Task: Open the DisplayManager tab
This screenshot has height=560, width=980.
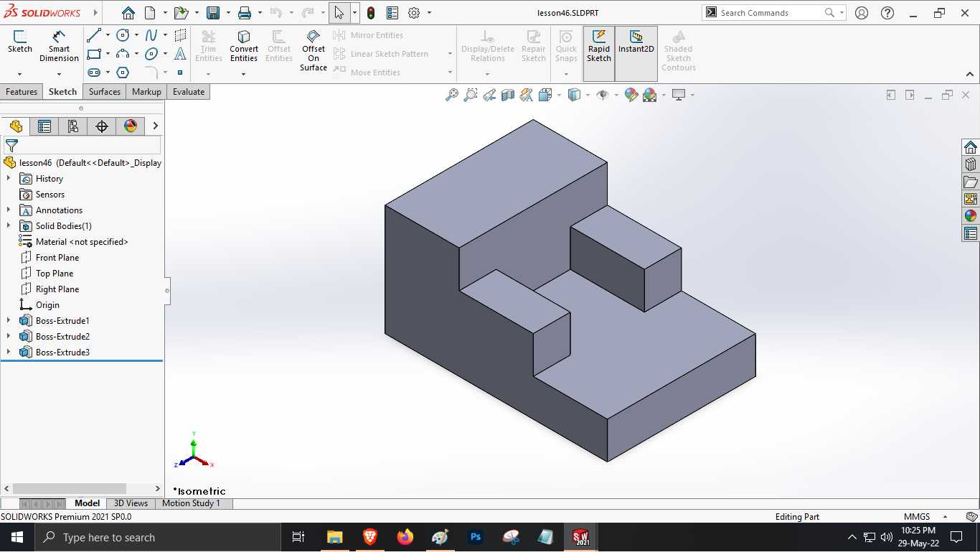Action: click(x=131, y=126)
